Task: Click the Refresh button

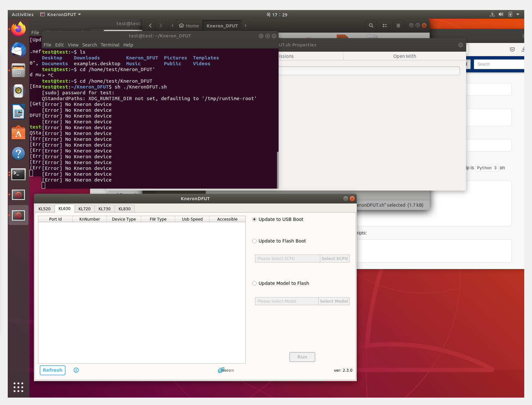Action: [53, 370]
